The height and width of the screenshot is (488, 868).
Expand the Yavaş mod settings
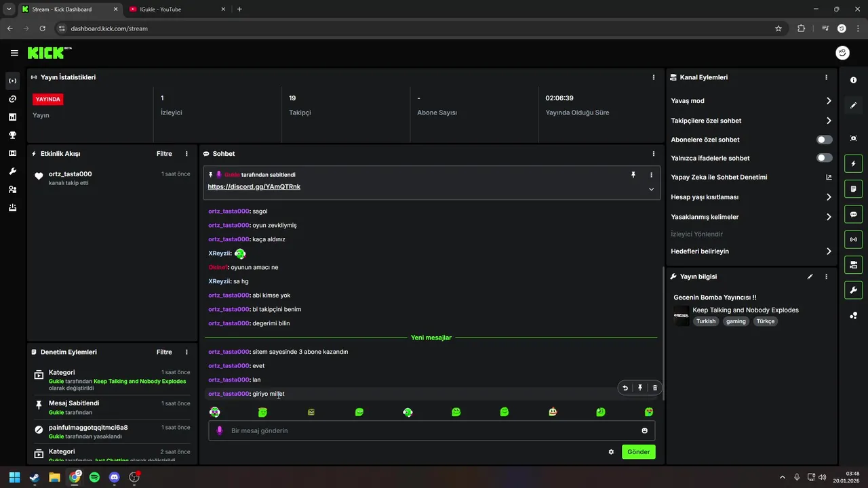pyautogui.click(x=751, y=101)
